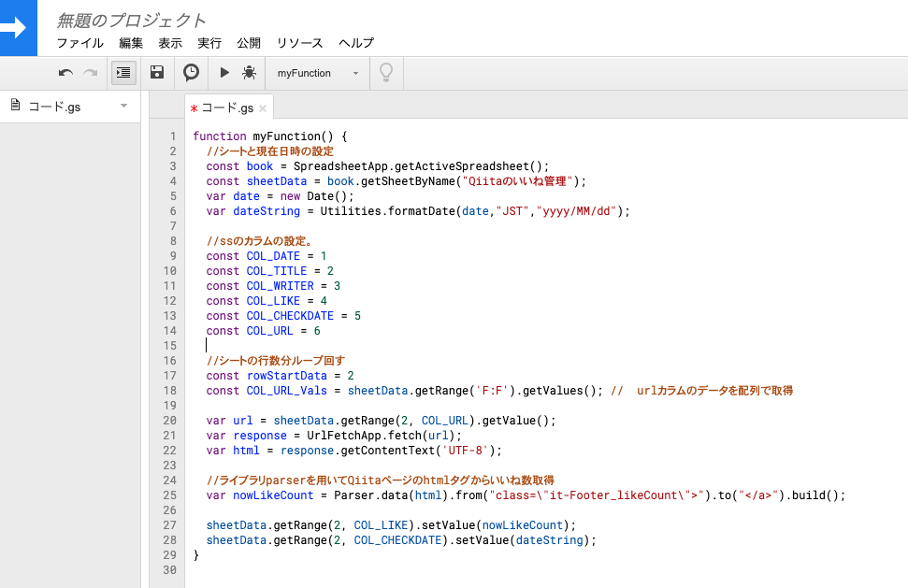Save the project with the floppy disk icon

(x=155, y=72)
